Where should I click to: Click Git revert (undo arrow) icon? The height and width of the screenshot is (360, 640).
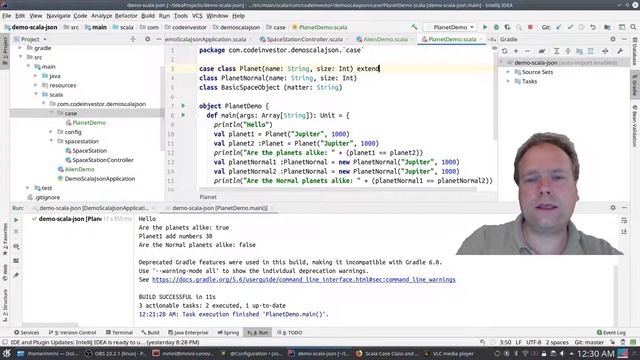pos(593,27)
